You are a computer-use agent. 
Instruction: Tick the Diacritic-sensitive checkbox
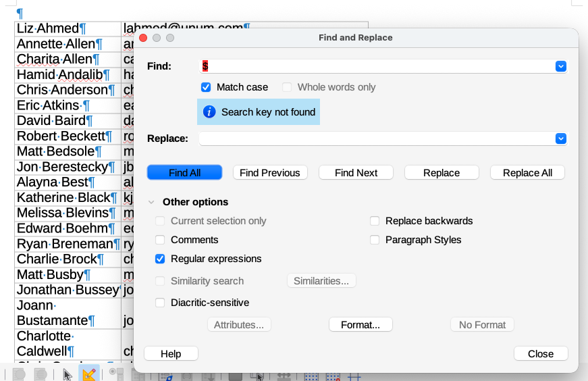click(160, 303)
